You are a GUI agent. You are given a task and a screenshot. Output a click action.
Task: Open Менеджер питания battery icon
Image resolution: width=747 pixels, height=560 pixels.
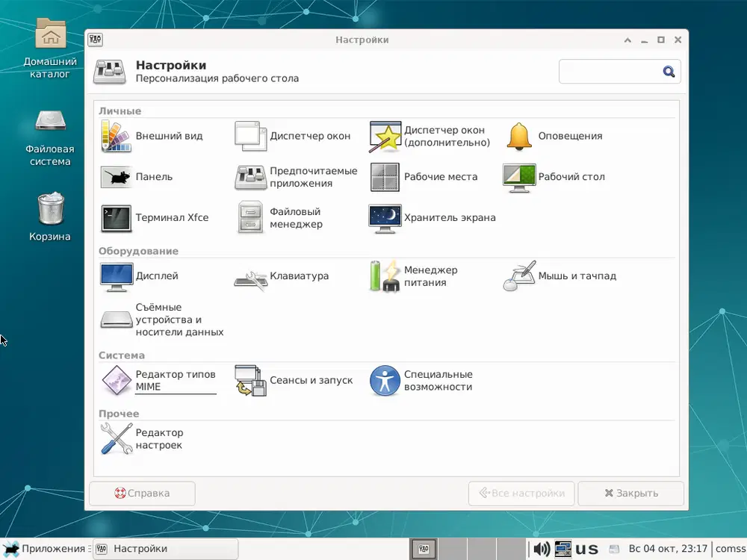click(x=385, y=276)
